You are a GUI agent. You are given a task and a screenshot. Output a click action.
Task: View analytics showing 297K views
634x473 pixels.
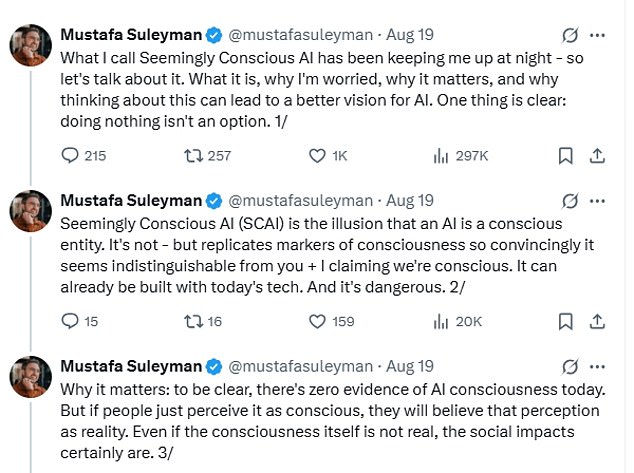(440, 155)
